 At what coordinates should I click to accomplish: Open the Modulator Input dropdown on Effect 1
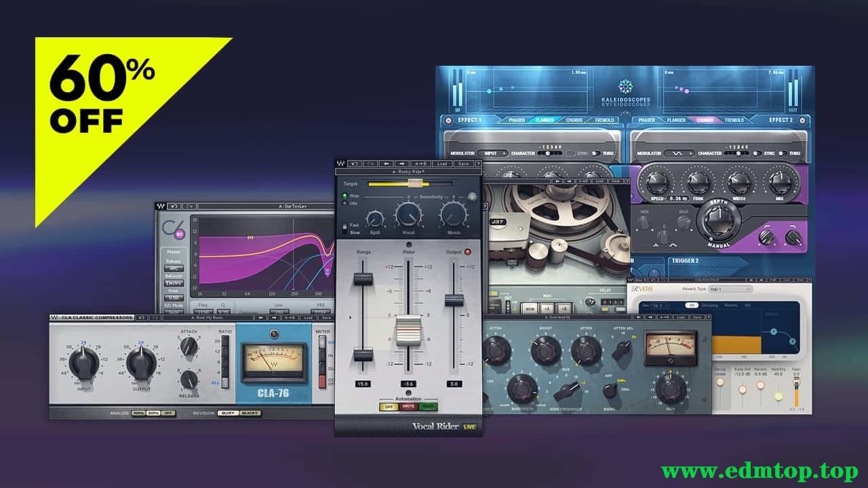point(492,153)
